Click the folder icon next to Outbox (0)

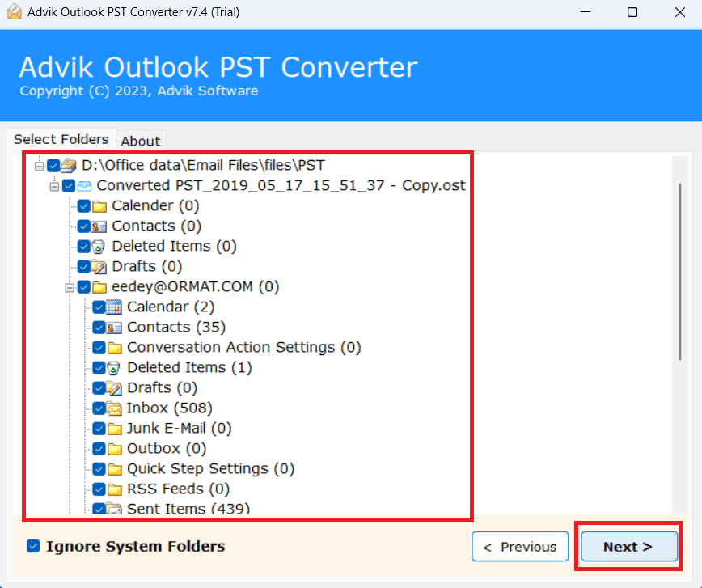(x=115, y=449)
